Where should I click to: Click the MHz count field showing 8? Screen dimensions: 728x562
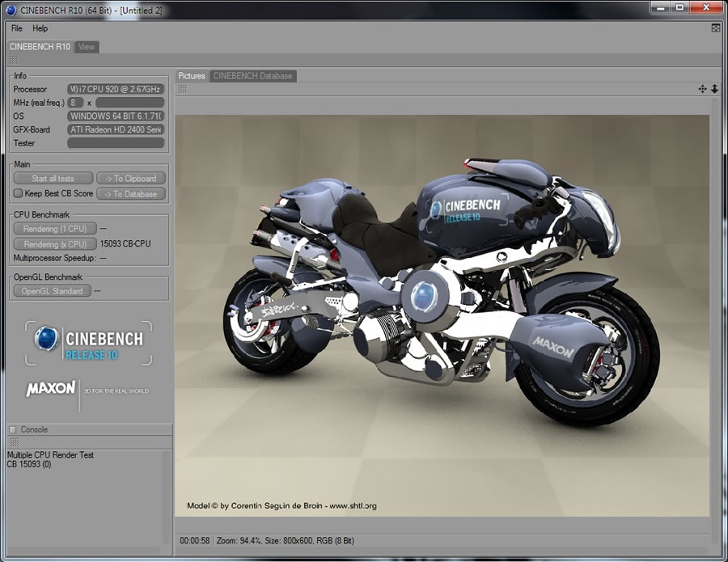75,103
